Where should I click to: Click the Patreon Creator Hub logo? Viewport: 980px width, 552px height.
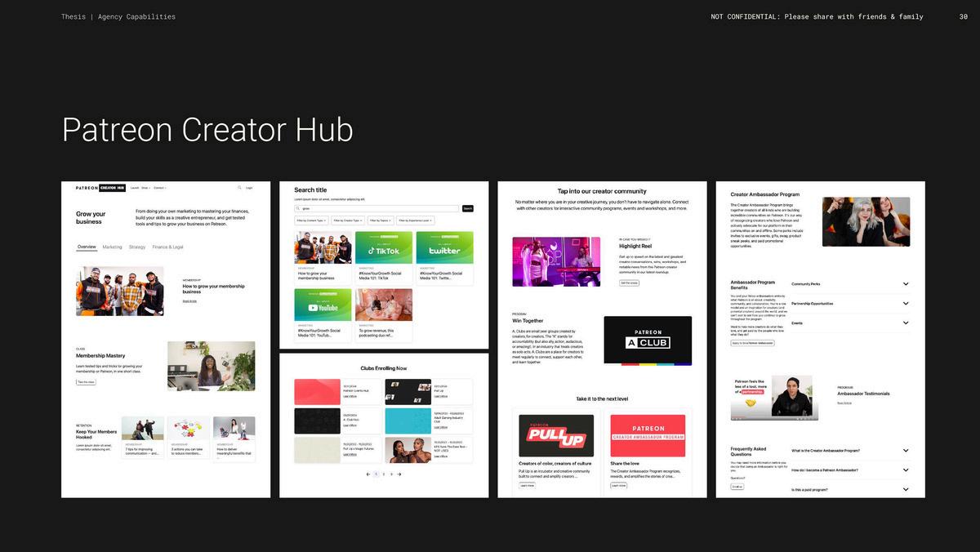click(100, 188)
